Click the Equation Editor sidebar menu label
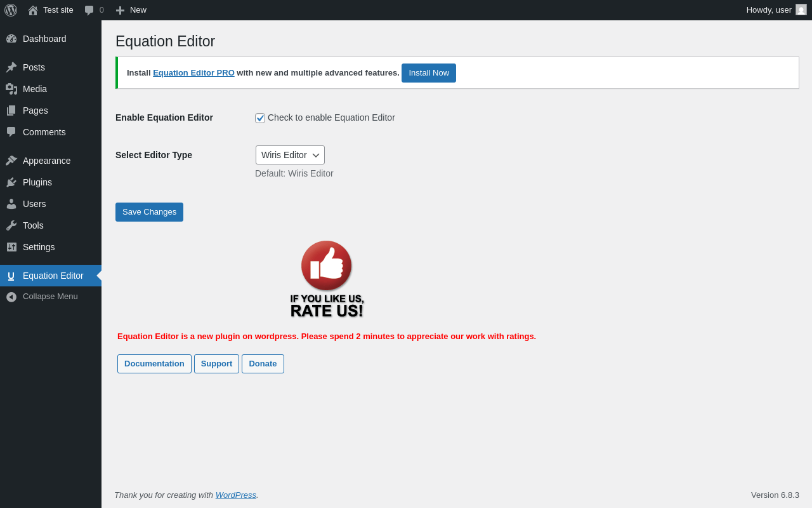 tap(53, 276)
